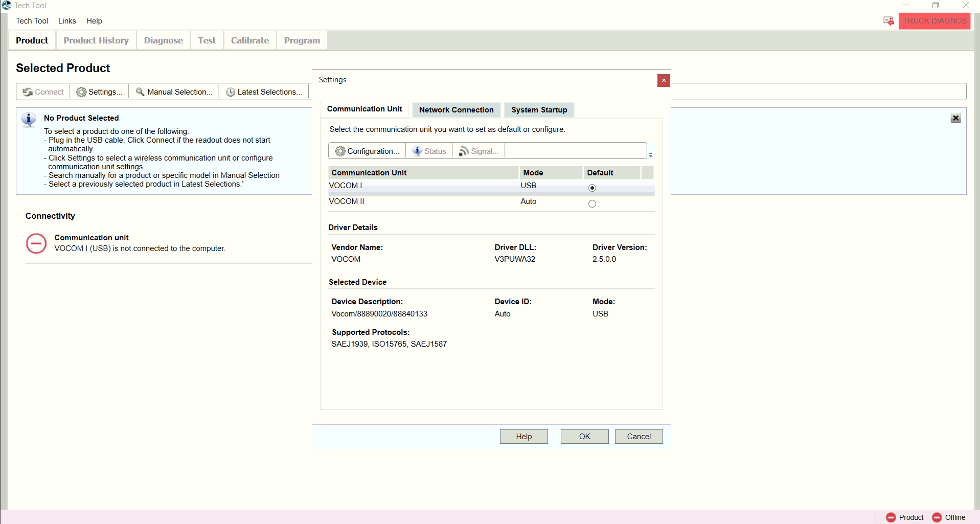The image size is (980, 524).
Task: Click the Settings gear icon in the toolbar
Action: pyautogui.click(x=81, y=92)
